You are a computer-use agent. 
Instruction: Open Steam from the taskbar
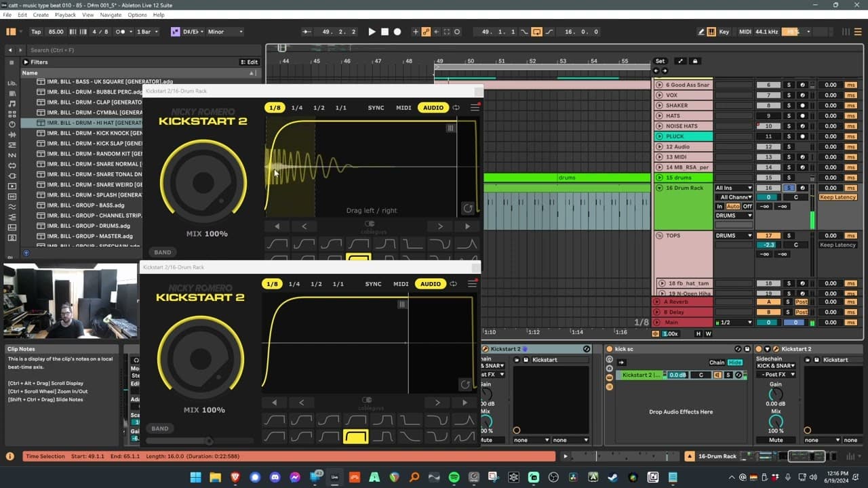click(x=612, y=477)
